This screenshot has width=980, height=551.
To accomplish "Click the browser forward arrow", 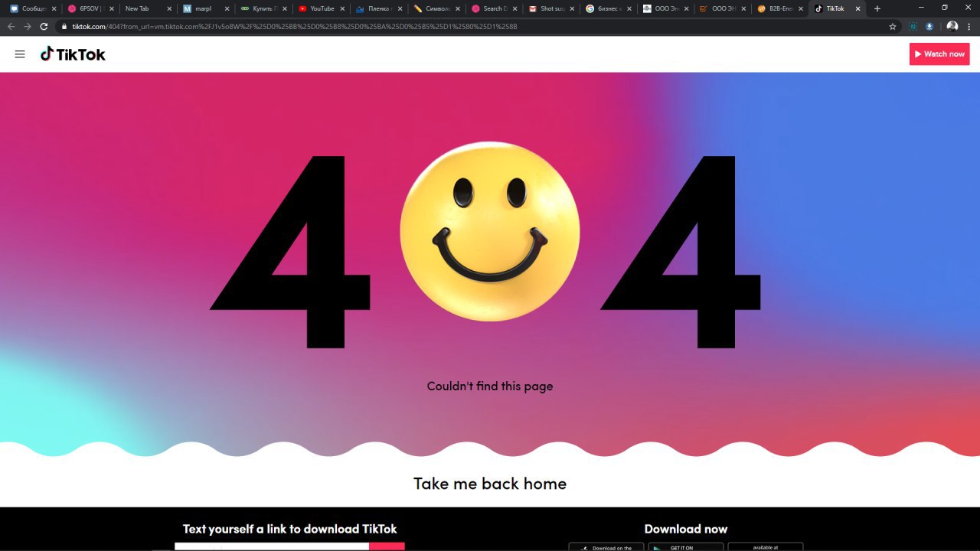I will tap(28, 26).
